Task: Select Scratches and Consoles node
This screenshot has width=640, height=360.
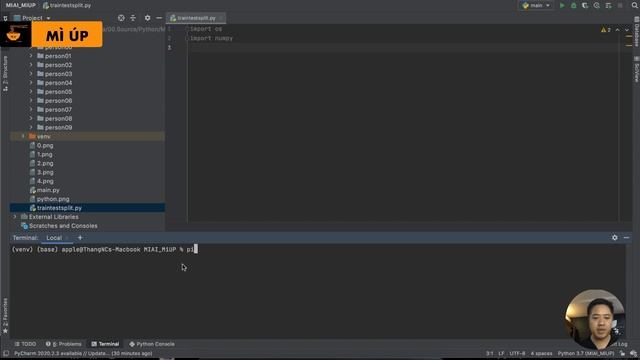Action: [63, 226]
